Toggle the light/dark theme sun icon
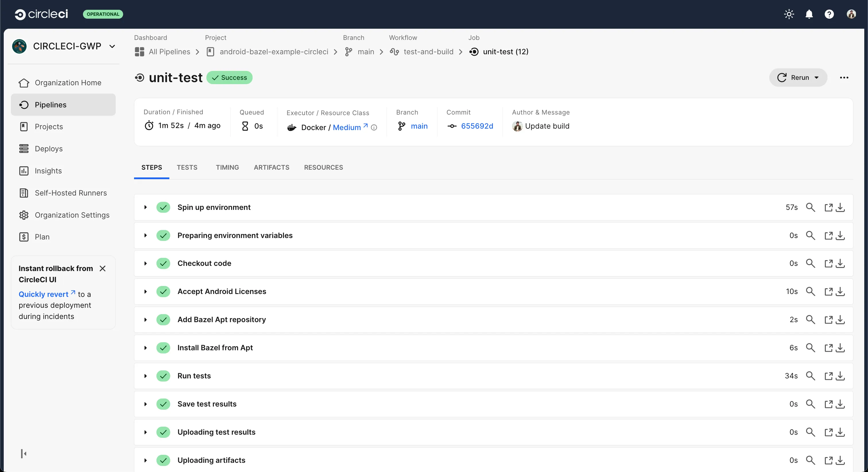The image size is (868, 472). [x=789, y=14]
